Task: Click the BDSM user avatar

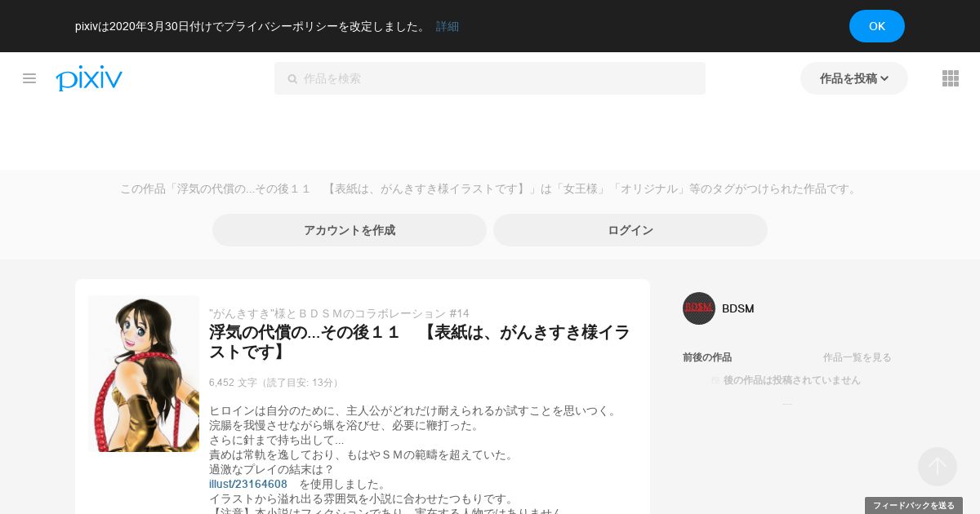Action: pos(699,308)
